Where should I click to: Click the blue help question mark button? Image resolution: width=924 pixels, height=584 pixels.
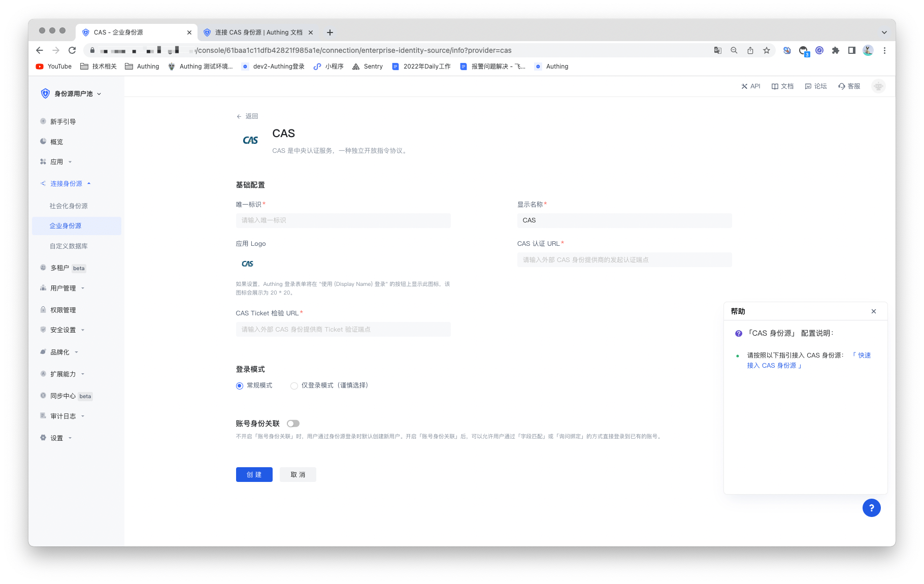click(x=871, y=508)
